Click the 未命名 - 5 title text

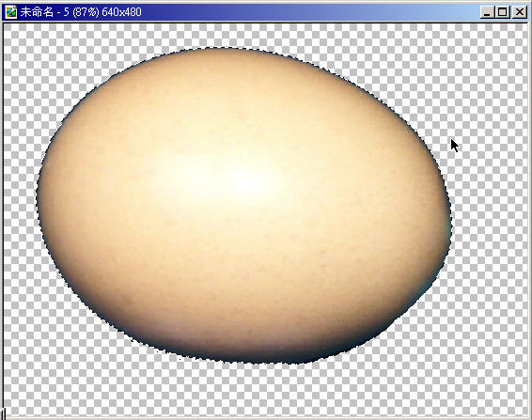41,12
